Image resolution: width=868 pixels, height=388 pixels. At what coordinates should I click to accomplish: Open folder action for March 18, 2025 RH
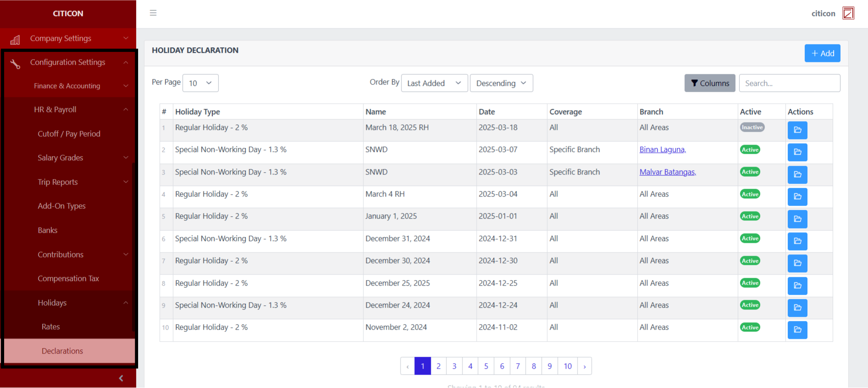click(797, 130)
